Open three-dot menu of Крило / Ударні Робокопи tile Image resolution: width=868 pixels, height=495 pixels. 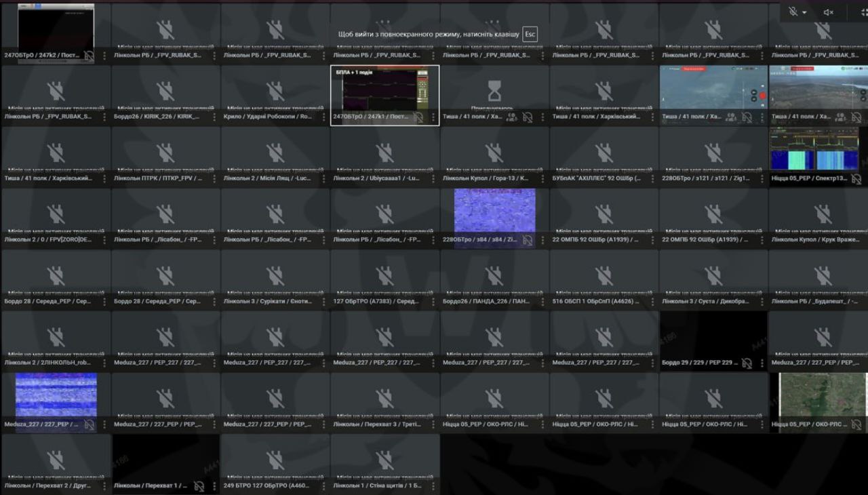pos(323,117)
